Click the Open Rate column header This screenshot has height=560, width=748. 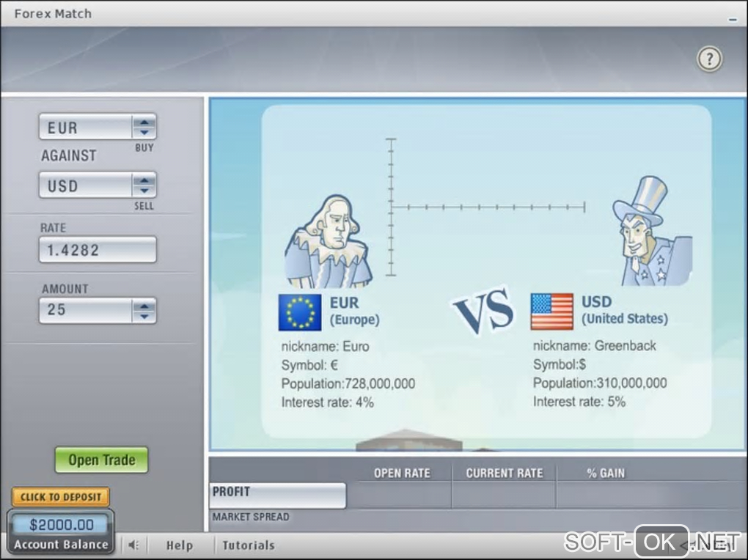[402, 473]
